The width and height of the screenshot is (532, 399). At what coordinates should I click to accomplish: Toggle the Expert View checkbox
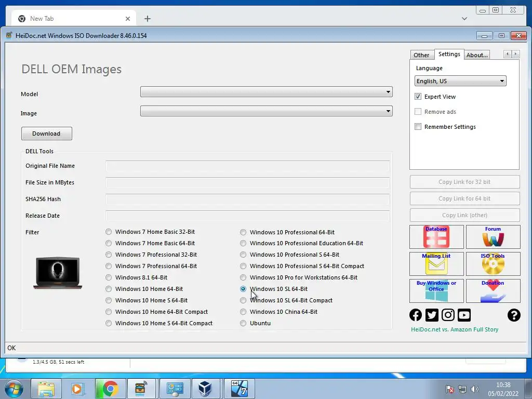[x=418, y=96]
